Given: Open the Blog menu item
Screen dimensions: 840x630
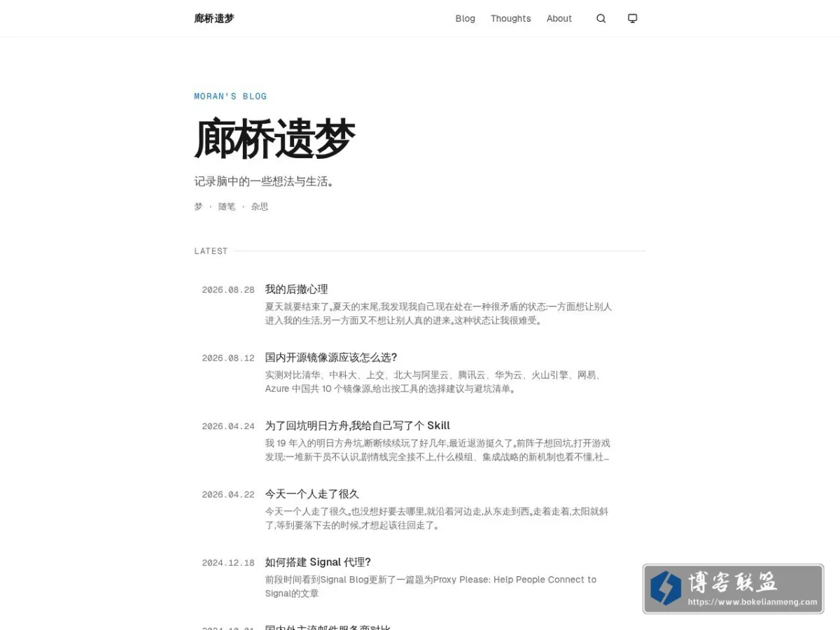Looking at the screenshot, I should point(465,19).
